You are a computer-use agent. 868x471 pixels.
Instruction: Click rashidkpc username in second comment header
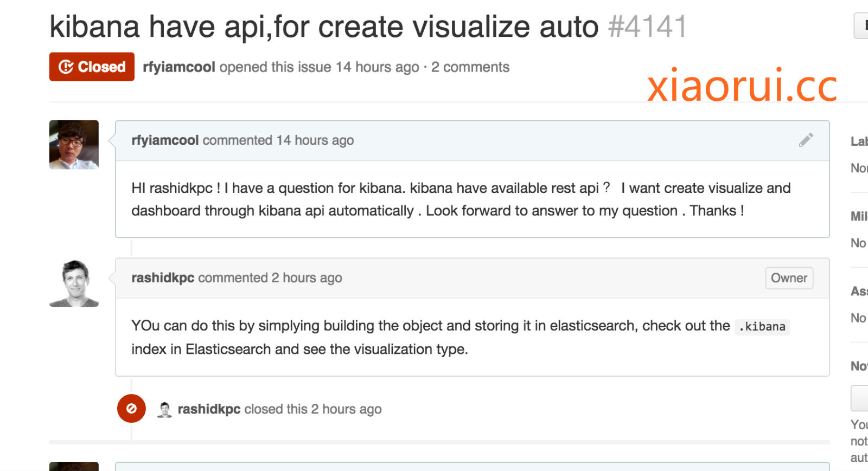pyautogui.click(x=163, y=278)
